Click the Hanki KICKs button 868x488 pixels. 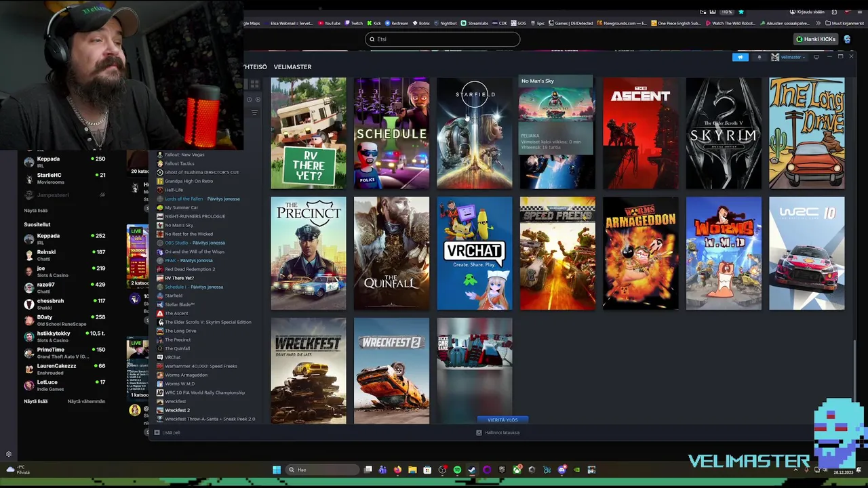816,39
